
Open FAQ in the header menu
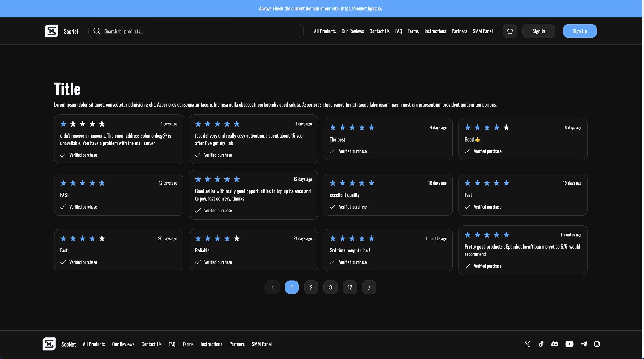pos(399,31)
